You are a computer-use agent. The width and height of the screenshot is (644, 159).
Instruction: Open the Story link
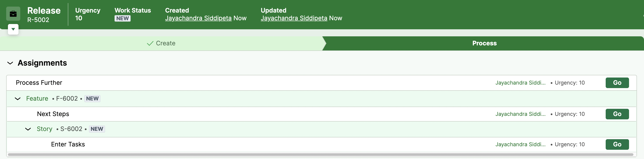pos(44,129)
